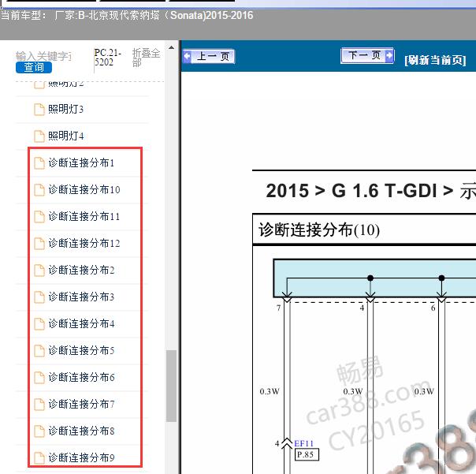Open 诊断连接分布1 document

81,162
